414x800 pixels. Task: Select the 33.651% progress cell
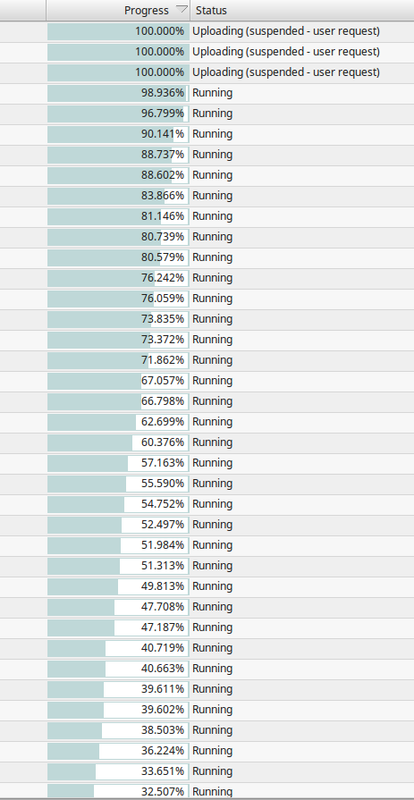pos(118,771)
